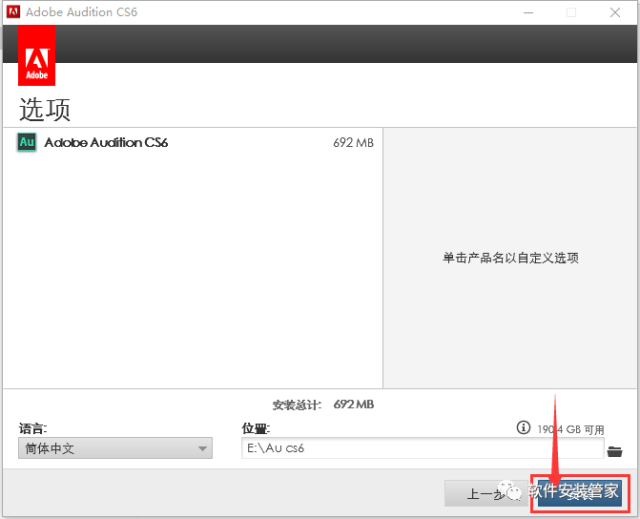
Task: Open the folder browse icon for location
Action: pos(614,450)
